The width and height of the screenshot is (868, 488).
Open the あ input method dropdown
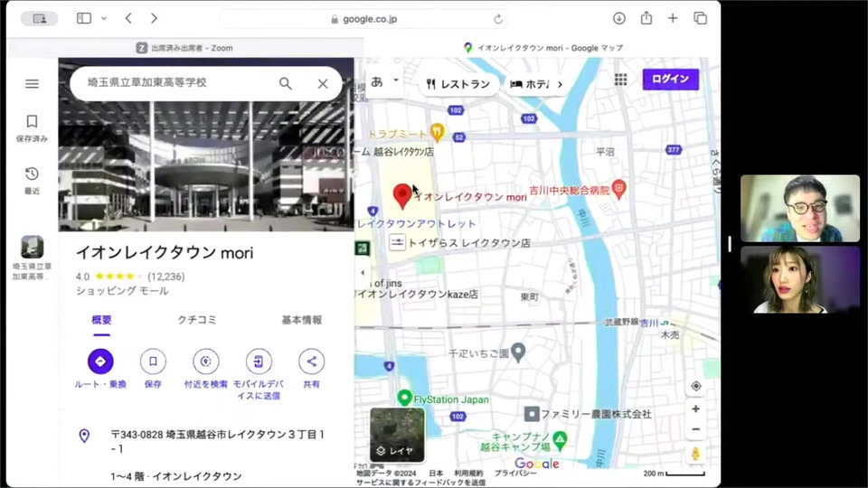tap(384, 82)
